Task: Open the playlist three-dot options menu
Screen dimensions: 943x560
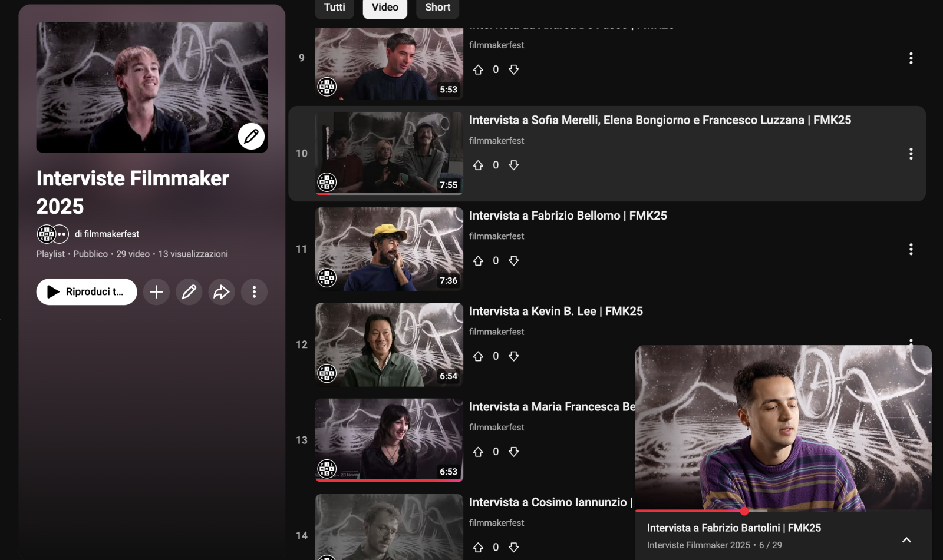Action: coord(254,291)
